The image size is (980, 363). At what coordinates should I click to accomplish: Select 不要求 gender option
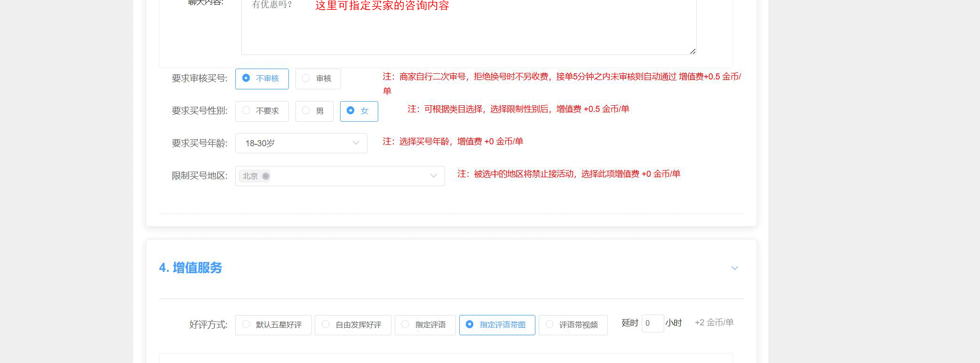point(262,111)
